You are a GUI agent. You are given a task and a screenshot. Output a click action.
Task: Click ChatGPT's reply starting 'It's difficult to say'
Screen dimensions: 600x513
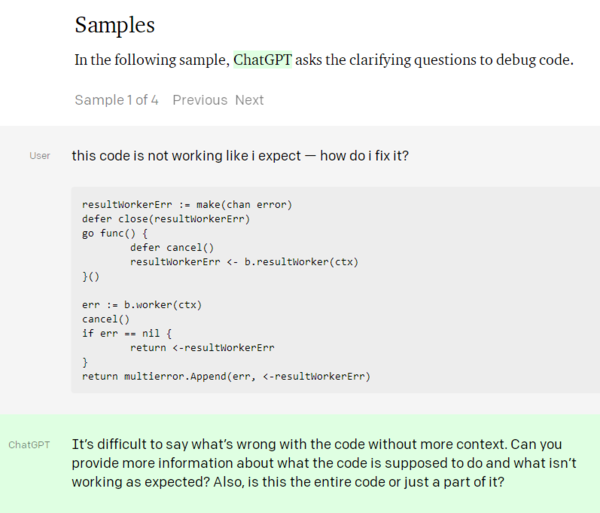point(300,443)
